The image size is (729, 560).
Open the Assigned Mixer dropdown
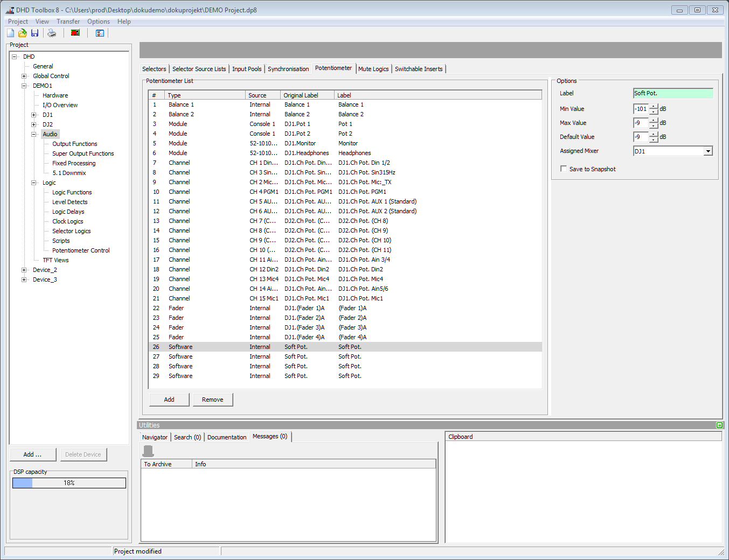click(708, 151)
